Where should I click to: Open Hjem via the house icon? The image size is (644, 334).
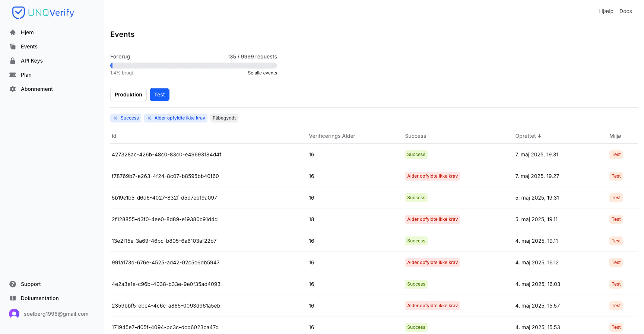click(x=13, y=32)
